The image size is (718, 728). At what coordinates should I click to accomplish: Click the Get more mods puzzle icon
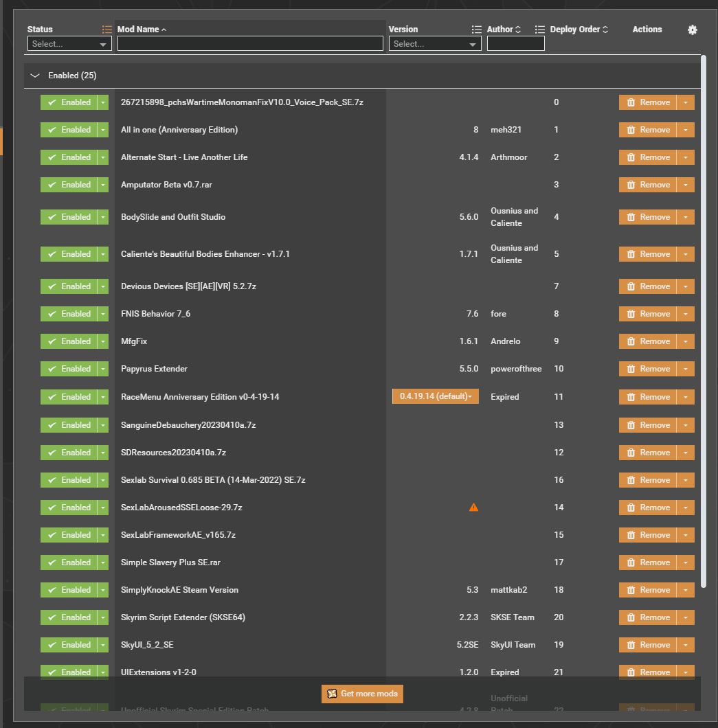[332, 694]
